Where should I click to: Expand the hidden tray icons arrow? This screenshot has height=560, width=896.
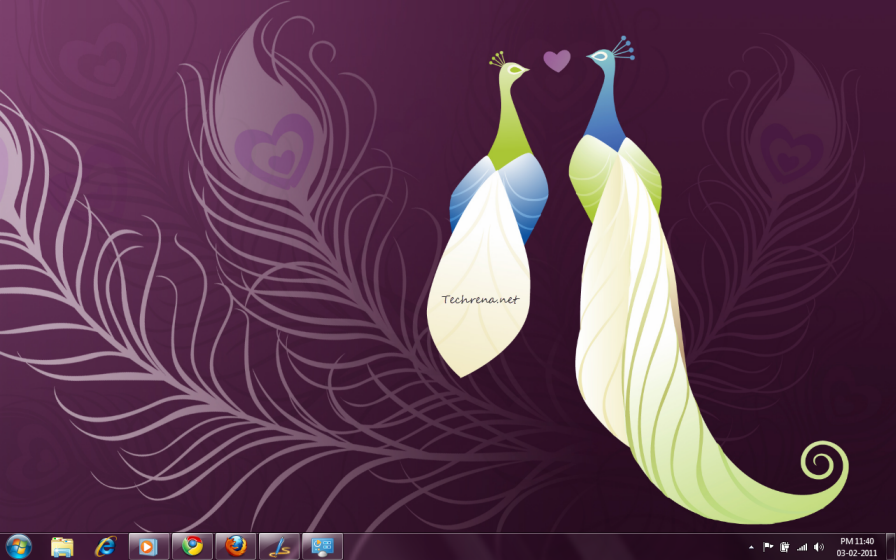pyautogui.click(x=751, y=547)
